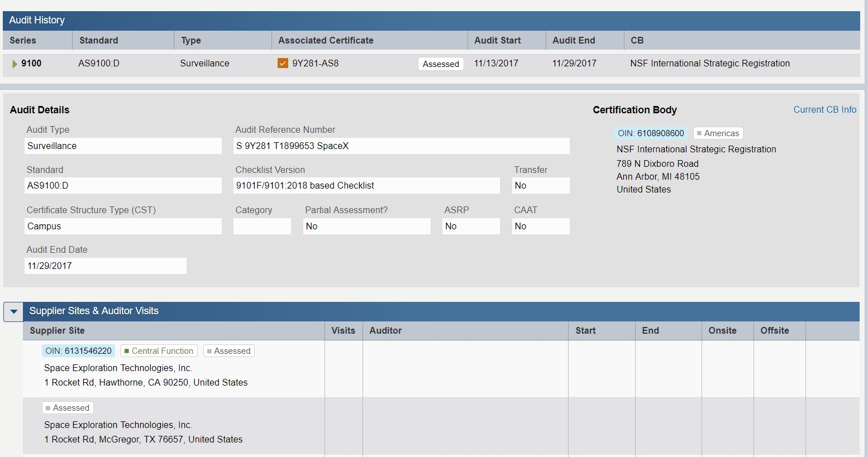Click the Central Function tag
Screen dimensions: 868x457
[x=159, y=351]
